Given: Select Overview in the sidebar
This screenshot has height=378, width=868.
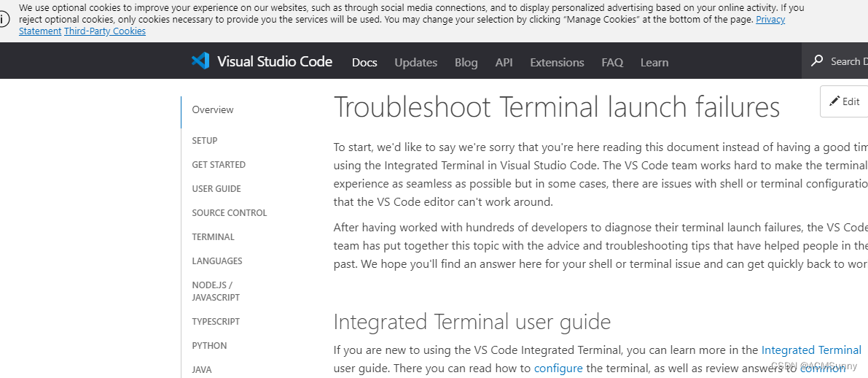Looking at the screenshot, I should click(213, 109).
